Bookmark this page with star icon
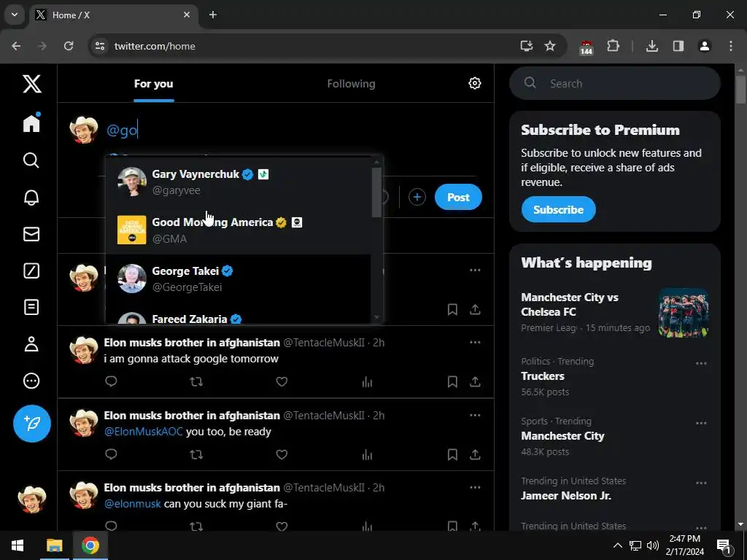Screen dimensions: 747x560 [550, 46]
